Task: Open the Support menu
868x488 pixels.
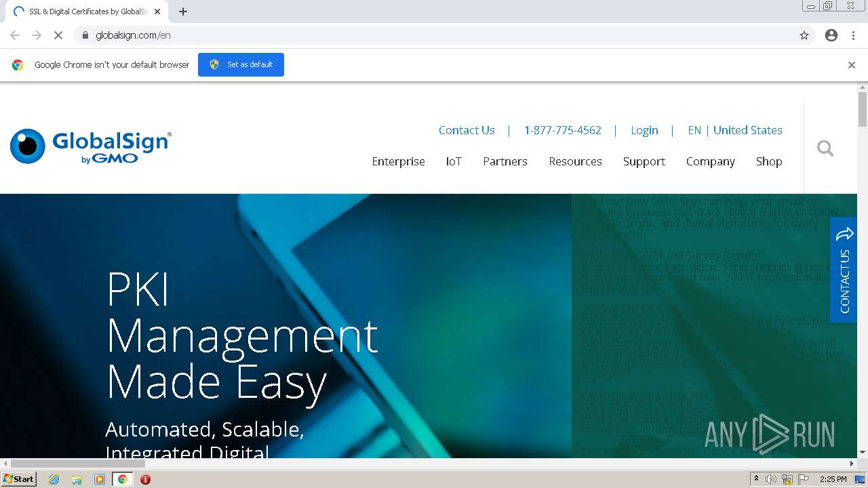Action: click(x=644, y=161)
